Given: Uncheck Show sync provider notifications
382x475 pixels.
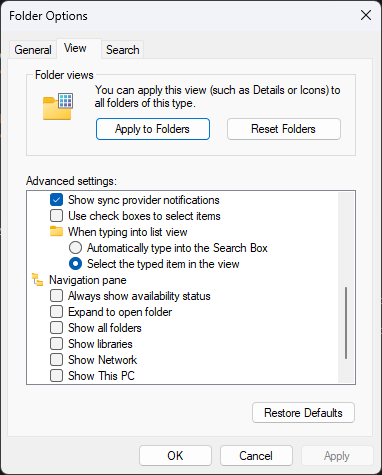Looking at the screenshot, I should pyautogui.click(x=56, y=200).
